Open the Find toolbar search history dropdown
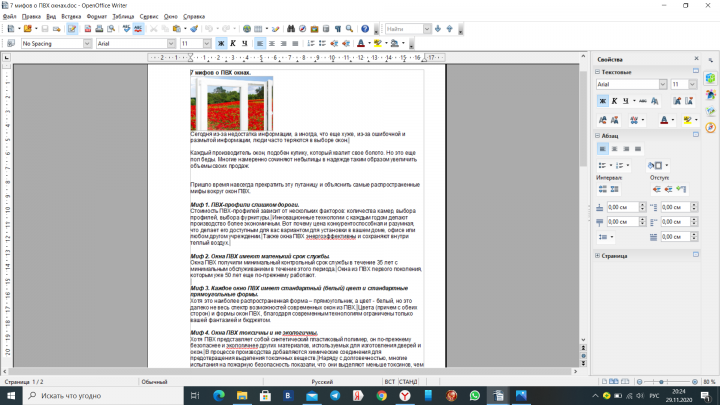Image resolution: width=720 pixels, height=405 pixels. pyautogui.click(x=427, y=29)
